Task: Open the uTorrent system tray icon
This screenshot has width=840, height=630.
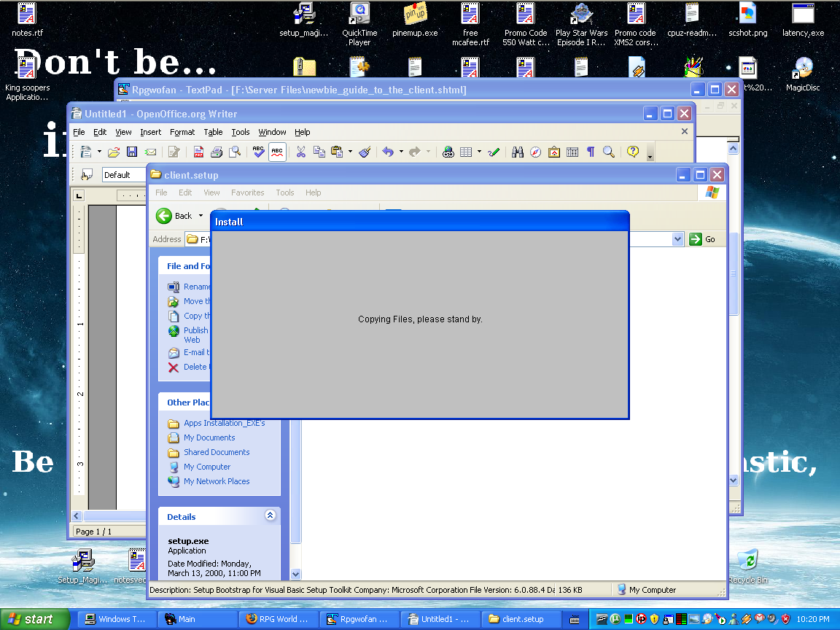Action: coord(615,619)
